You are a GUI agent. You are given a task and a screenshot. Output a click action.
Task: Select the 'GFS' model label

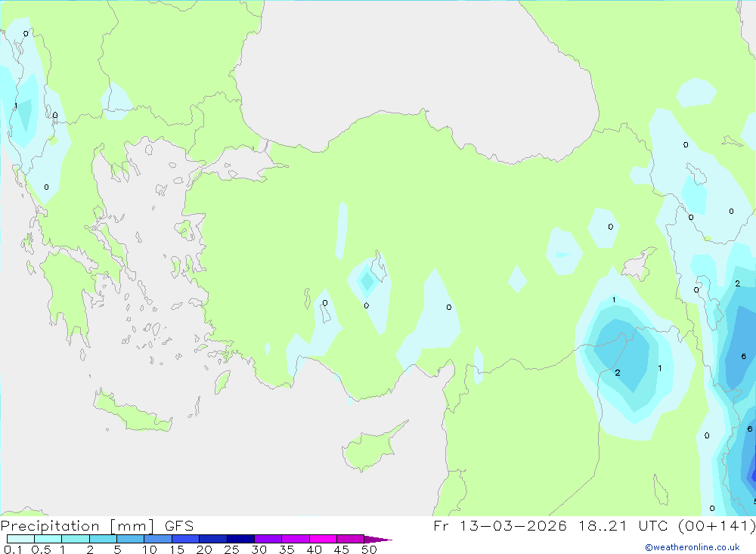(x=179, y=525)
